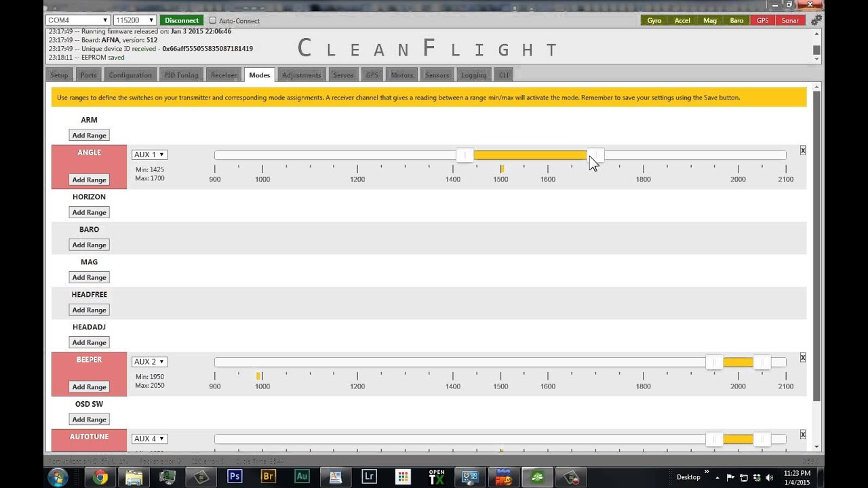Remove the BEEPER range with its X button
This screenshot has width=868, height=488.
[803, 357]
